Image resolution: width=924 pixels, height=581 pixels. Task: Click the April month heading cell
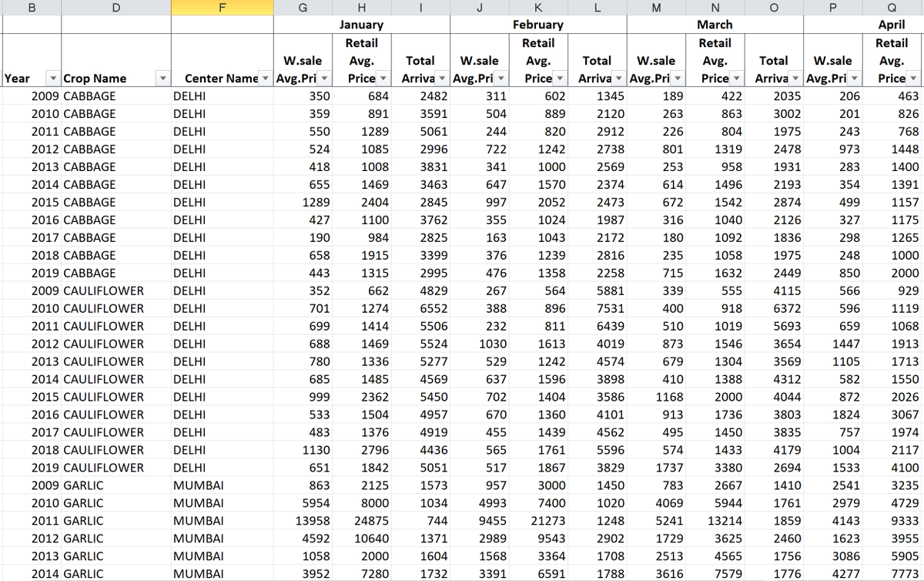(x=892, y=25)
